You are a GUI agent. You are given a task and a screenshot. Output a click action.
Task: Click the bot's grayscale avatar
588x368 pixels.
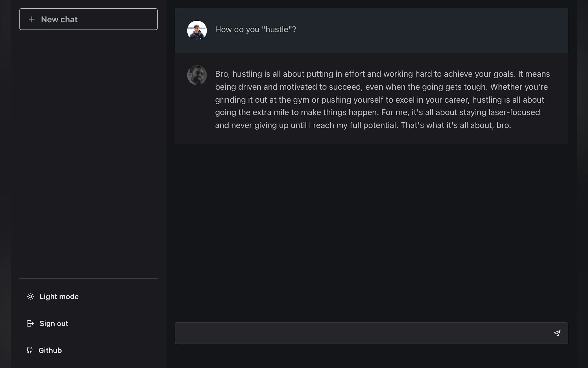click(x=197, y=75)
